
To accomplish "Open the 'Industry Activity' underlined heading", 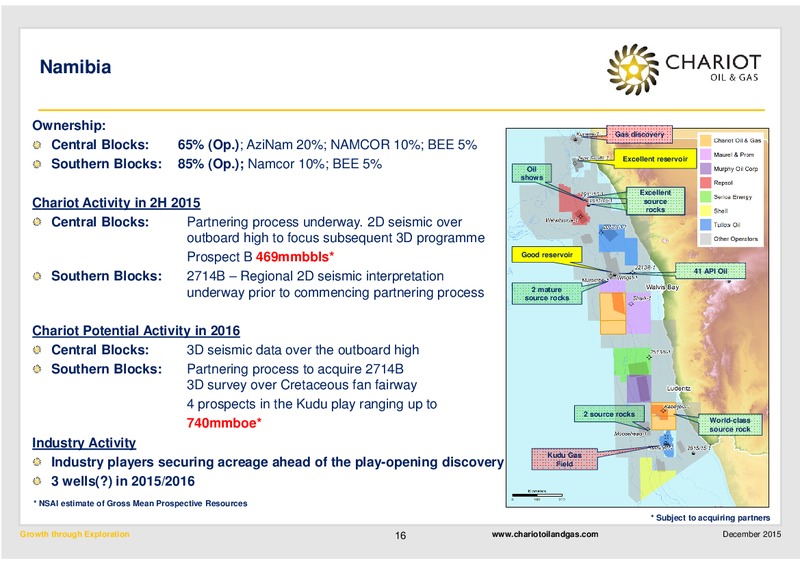I will pyautogui.click(x=84, y=443).
